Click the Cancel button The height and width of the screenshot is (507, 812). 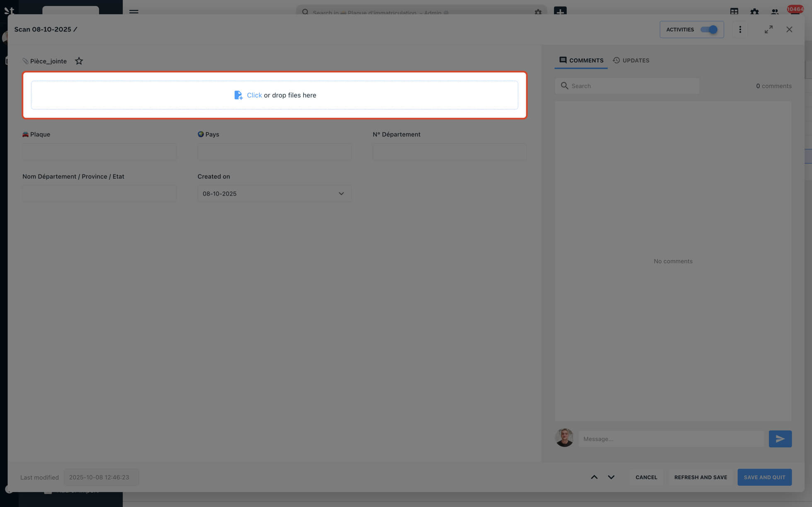pyautogui.click(x=646, y=477)
